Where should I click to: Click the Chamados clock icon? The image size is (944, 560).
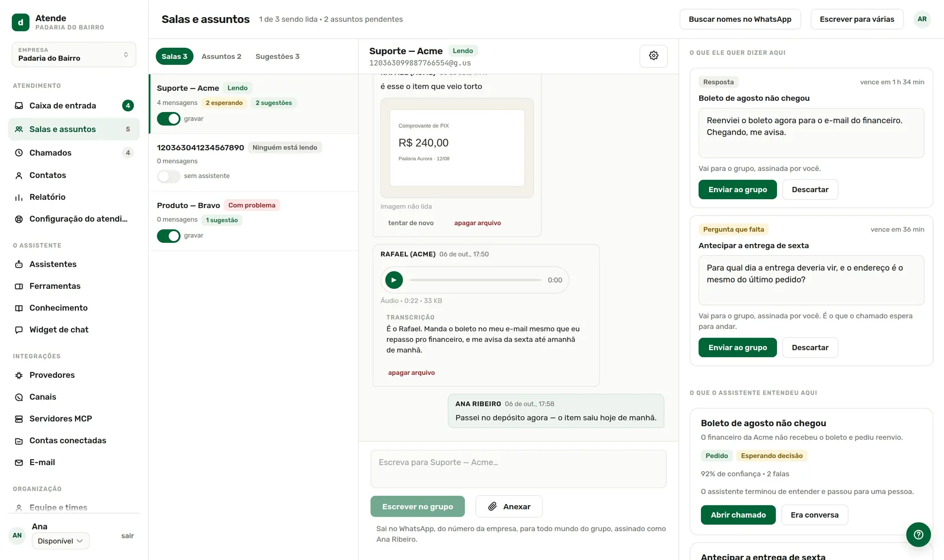pyautogui.click(x=19, y=153)
